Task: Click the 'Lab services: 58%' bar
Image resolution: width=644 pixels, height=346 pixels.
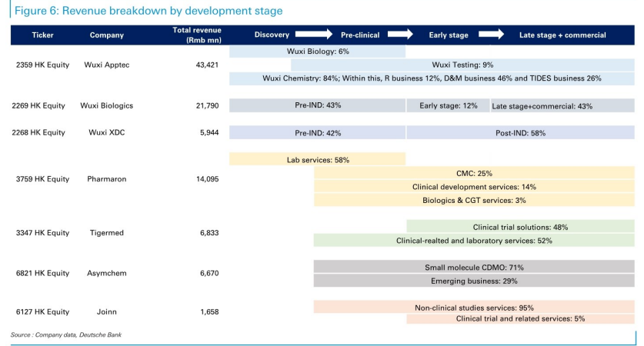Action: pos(318,159)
